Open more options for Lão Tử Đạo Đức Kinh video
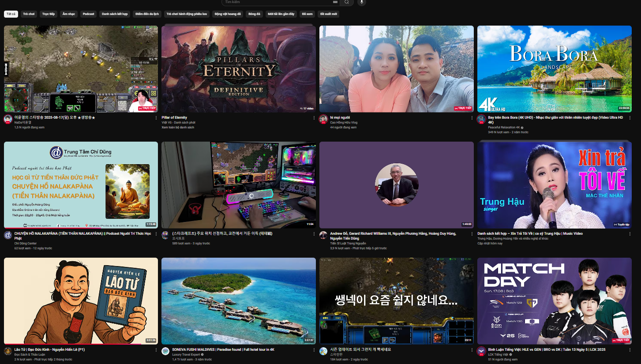641x364 pixels. tap(156, 350)
